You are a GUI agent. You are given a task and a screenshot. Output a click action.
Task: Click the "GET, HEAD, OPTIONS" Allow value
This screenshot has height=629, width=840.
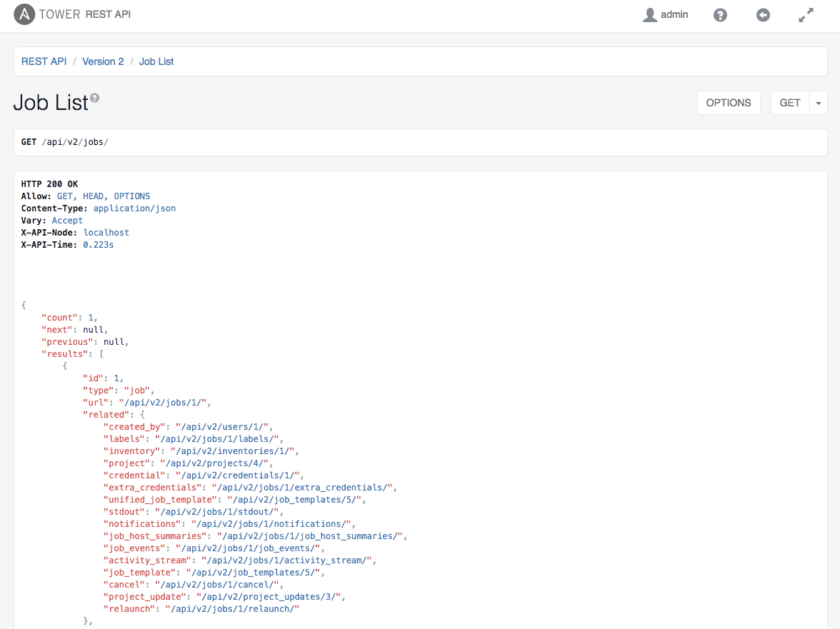click(104, 196)
